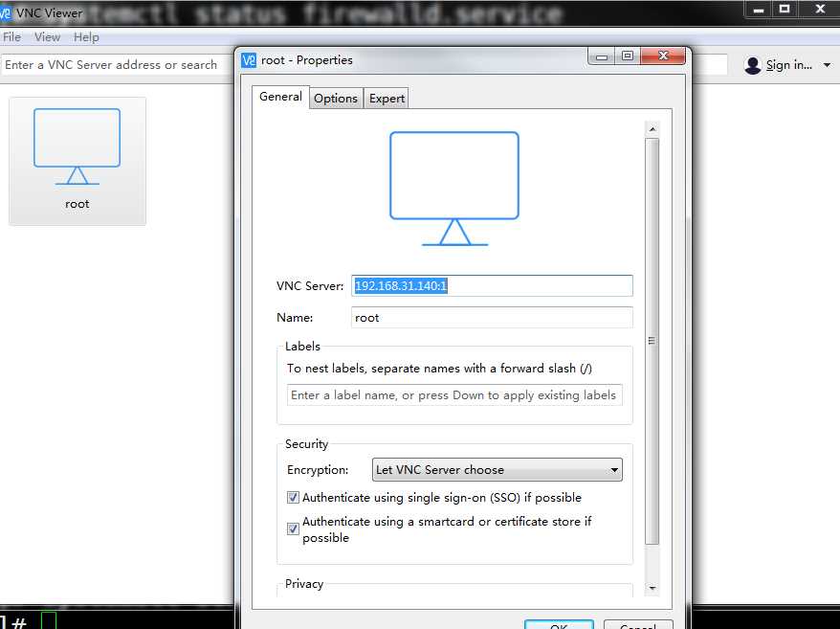The height and width of the screenshot is (629, 840).
Task: Toggle smartcard or certificate store authentication checkbox
Action: pos(293,529)
